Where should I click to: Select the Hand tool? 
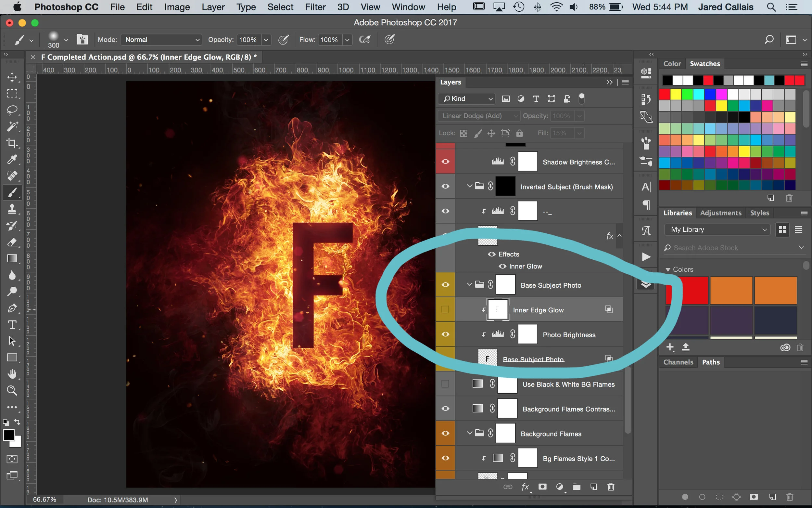click(x=12, y=374)
